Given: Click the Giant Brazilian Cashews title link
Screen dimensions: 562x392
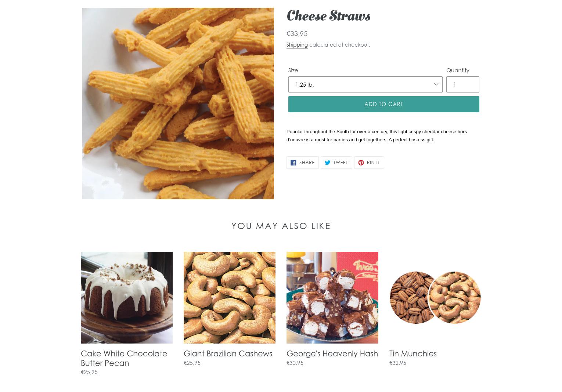Looking at the screenshot, I should tap(228, 353).
